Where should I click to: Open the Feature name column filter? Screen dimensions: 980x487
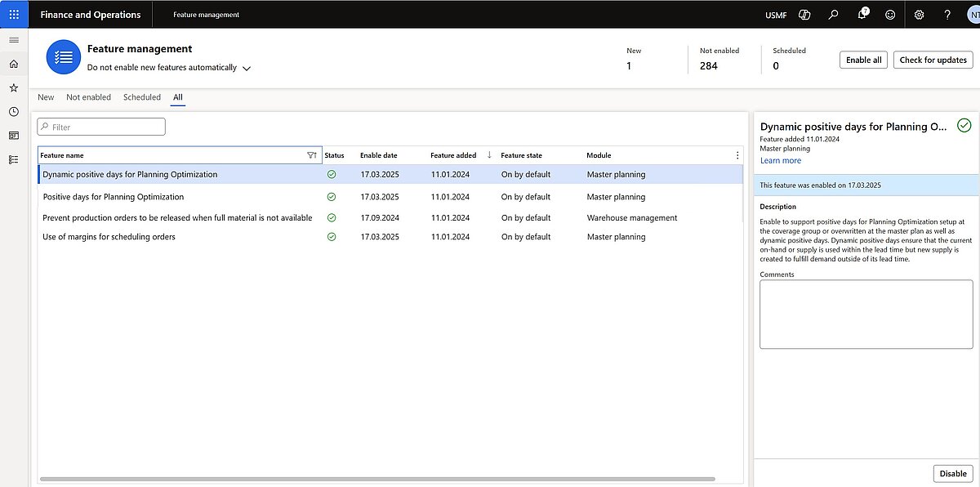[312, 154]
